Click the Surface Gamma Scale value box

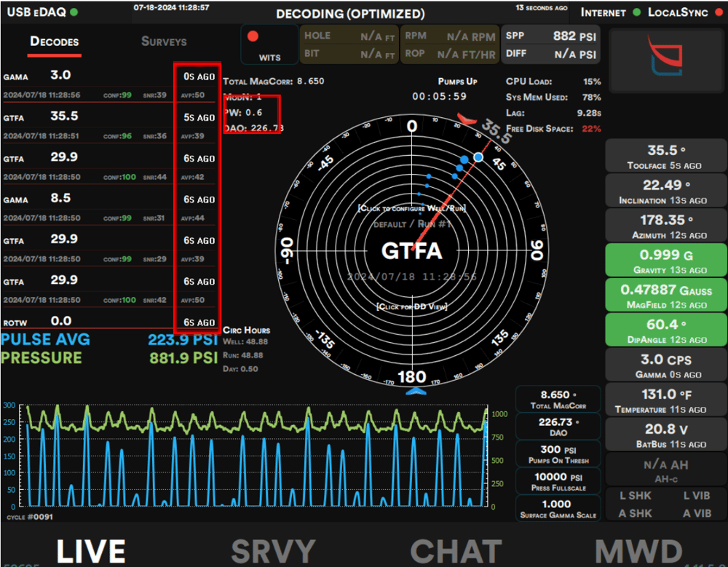[560, 508]
